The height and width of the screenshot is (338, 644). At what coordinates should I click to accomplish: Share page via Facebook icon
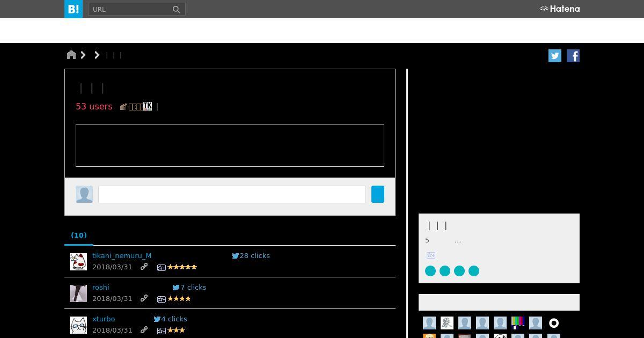coord(573,56)
